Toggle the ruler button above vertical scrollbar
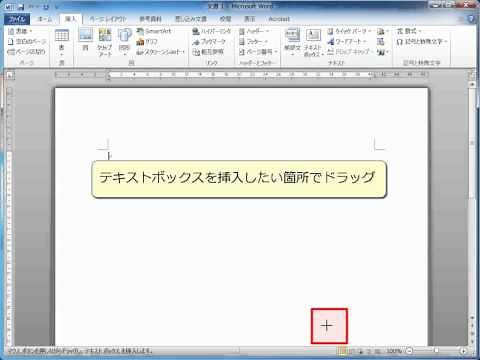This screenshot has width=480, height=360. click(x=472, y=75)
